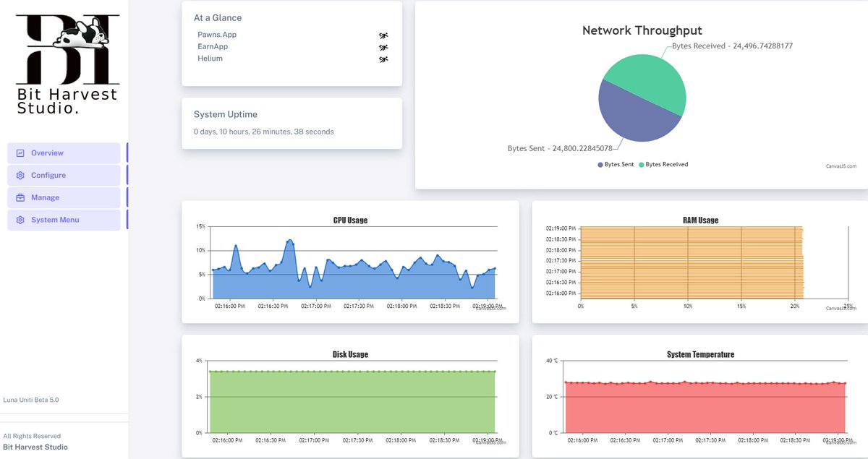Click the Pawns.App entry

(x=217, y=35)
